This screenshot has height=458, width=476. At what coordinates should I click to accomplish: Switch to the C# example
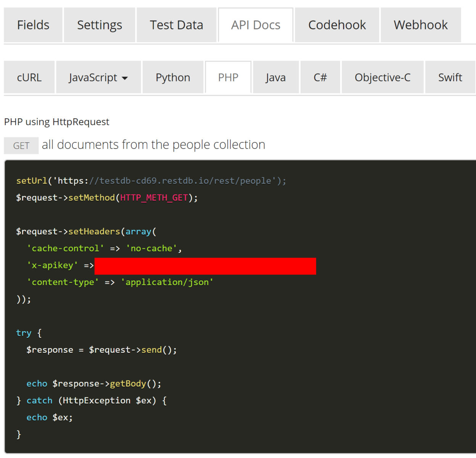point(320,77)
